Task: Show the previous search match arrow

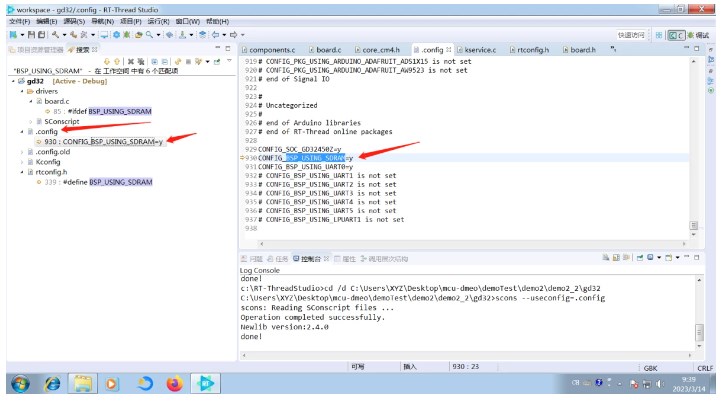Action: click(x=117, y=61)
